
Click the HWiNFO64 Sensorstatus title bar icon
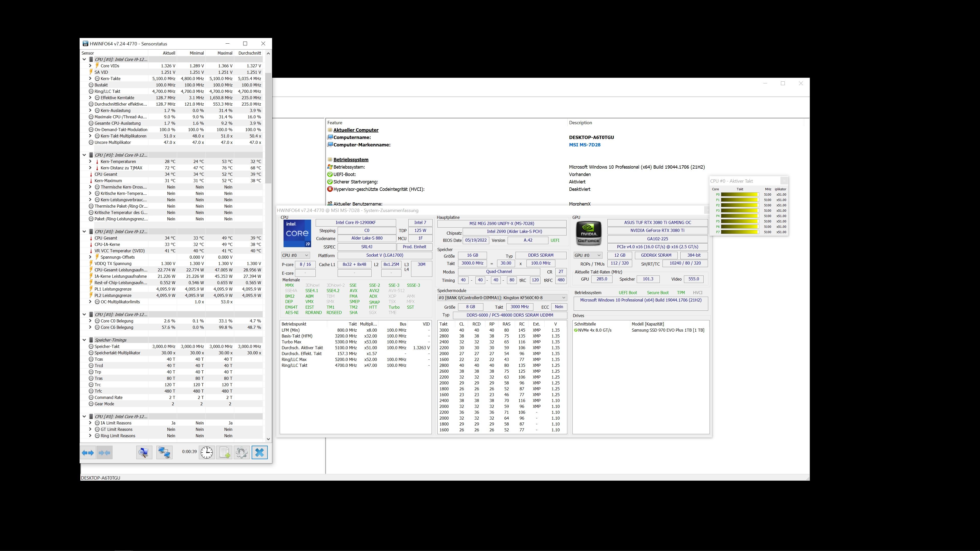(85, 44)
